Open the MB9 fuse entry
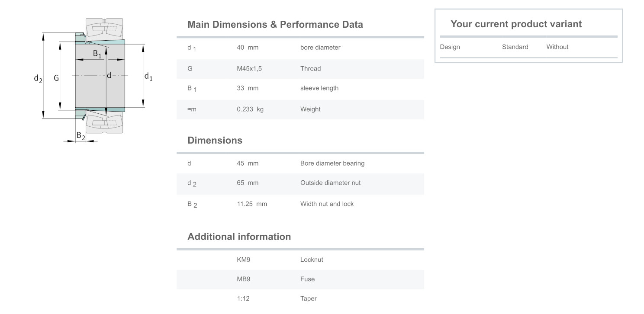Screen dimensions: 644x314 [x=244, y=279]
